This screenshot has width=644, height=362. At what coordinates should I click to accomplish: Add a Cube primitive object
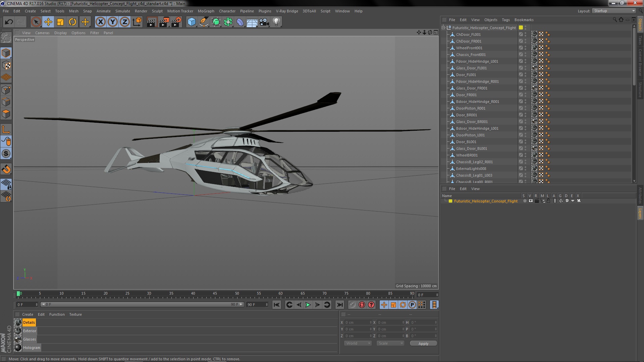pyautogui.click(x=192, y=22)
